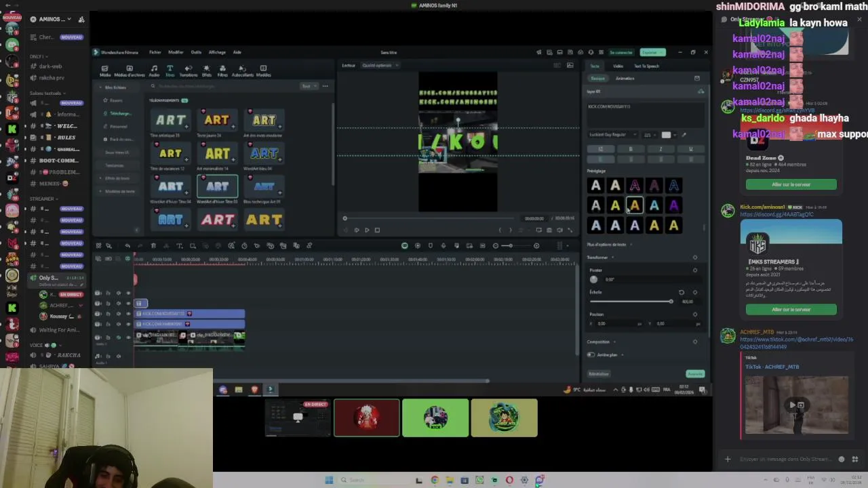Stop playback in Filmora player

click(377, 230)
